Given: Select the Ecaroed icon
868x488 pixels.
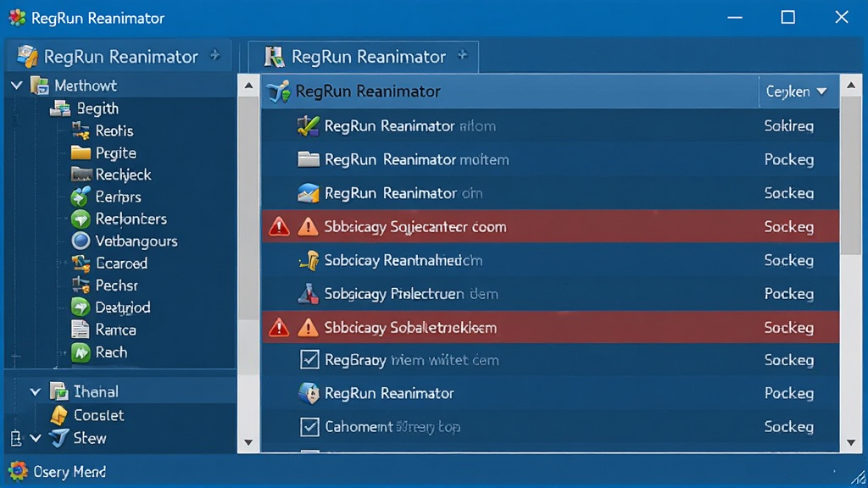Looking at the screenshot, I should coord(81,263).
